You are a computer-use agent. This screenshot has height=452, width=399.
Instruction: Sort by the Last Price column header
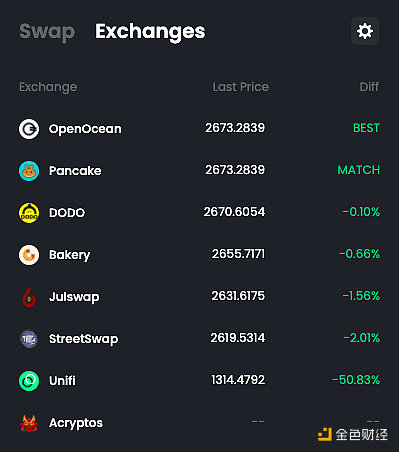click(240, 87)
